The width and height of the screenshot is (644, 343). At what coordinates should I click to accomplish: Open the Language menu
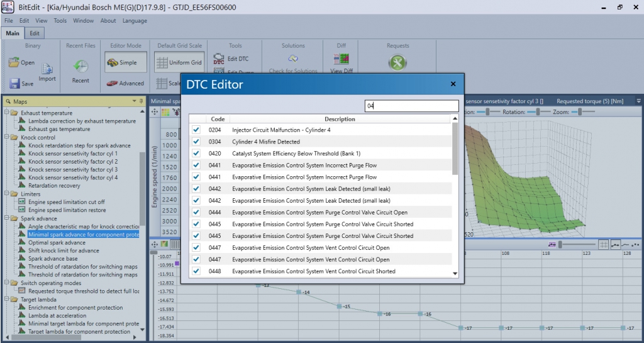[x=135, y=21]
